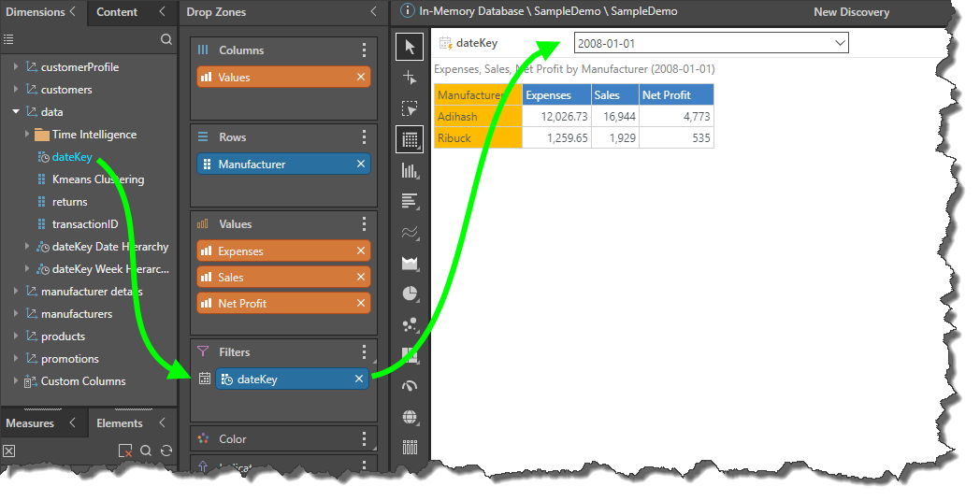Remove Manufacturer chip from Rows
980x501 pixels.
(360, 165)
